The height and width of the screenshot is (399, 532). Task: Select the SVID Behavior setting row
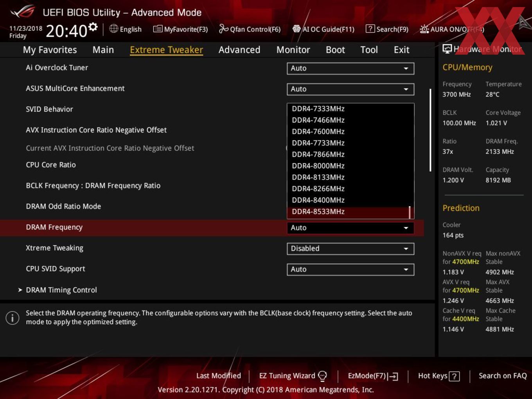49,109
